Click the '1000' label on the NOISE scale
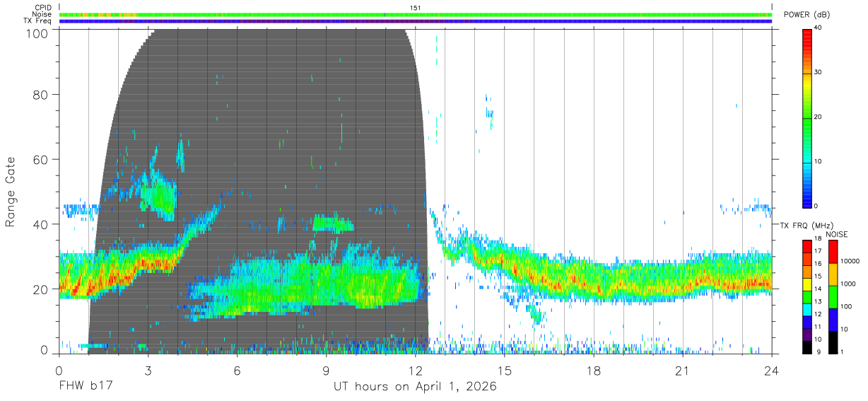 tap(849, 284)
